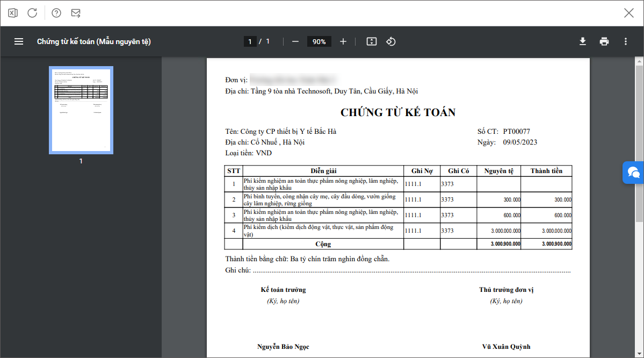Zoom out with the minus button

pyautogui.click(x=295, y=41)
